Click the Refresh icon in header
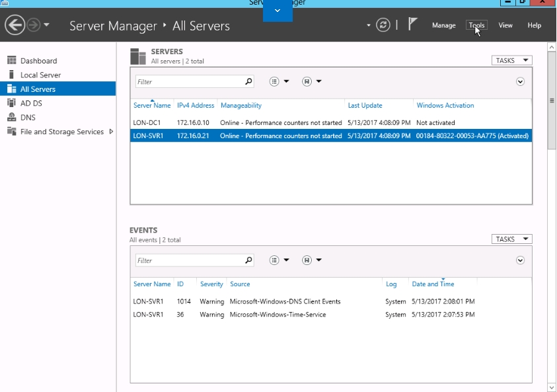Viewport: 557px width, 392px height. pyautogui.click(x=383, y=25)
